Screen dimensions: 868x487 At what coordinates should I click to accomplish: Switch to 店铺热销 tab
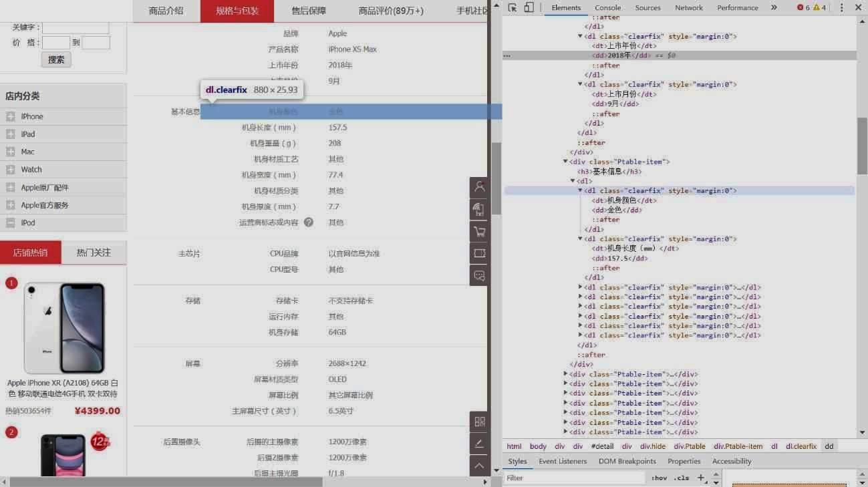click(x=30, y=253)
